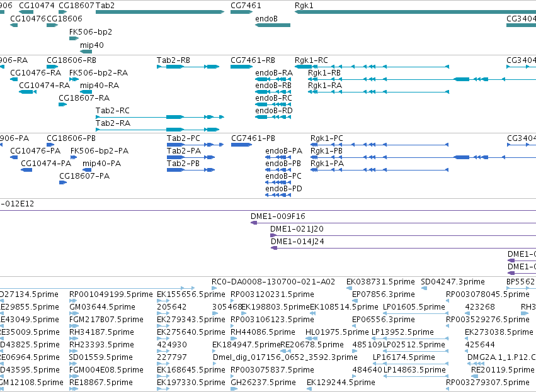
Task: Click the mip40-RA transcript label
Action: click(100, 86)
